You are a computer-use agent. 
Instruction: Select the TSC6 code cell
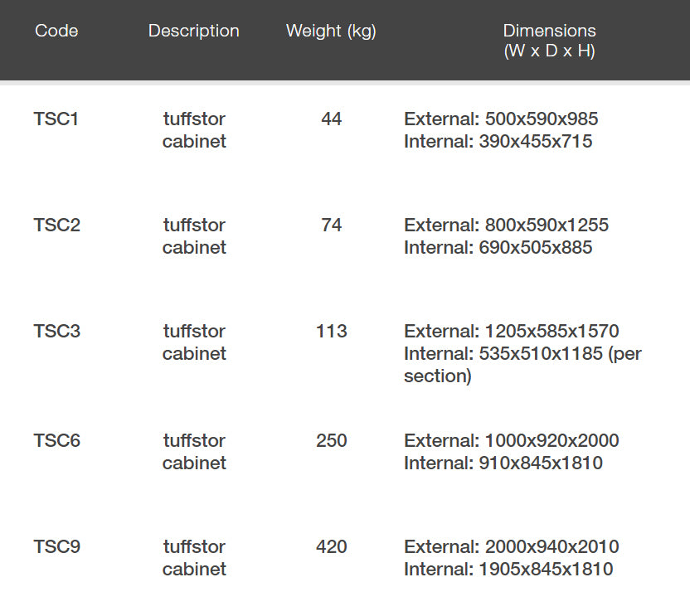56,441
